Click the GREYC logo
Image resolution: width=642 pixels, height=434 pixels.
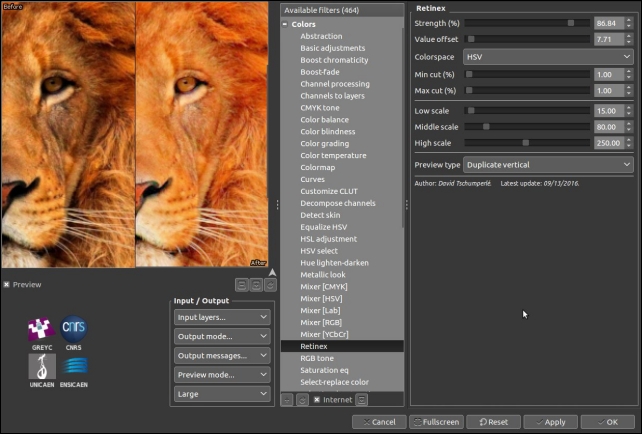41,329
